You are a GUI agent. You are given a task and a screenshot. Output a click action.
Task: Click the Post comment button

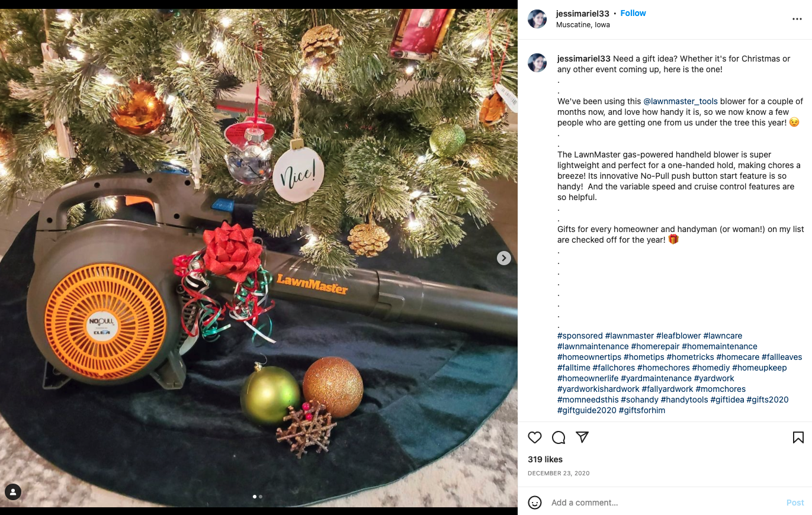point(795,503)
